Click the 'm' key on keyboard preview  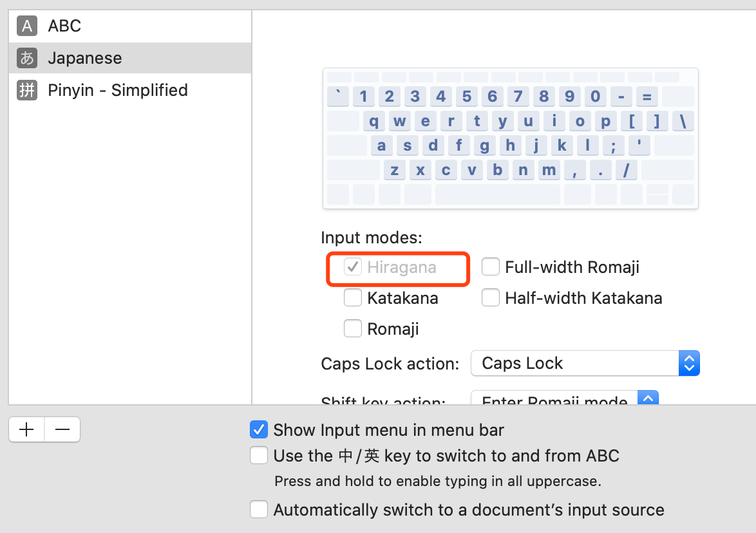[x=549, y=170]
